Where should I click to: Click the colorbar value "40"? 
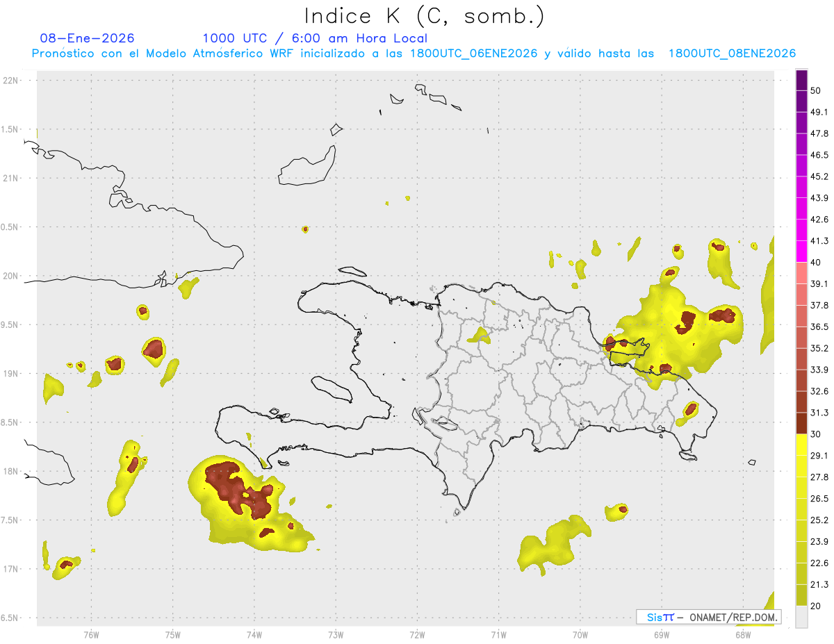tap(816, 263)
